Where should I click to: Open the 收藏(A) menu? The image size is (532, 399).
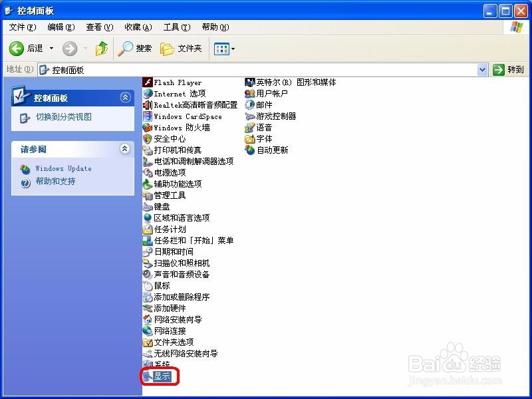138,27
